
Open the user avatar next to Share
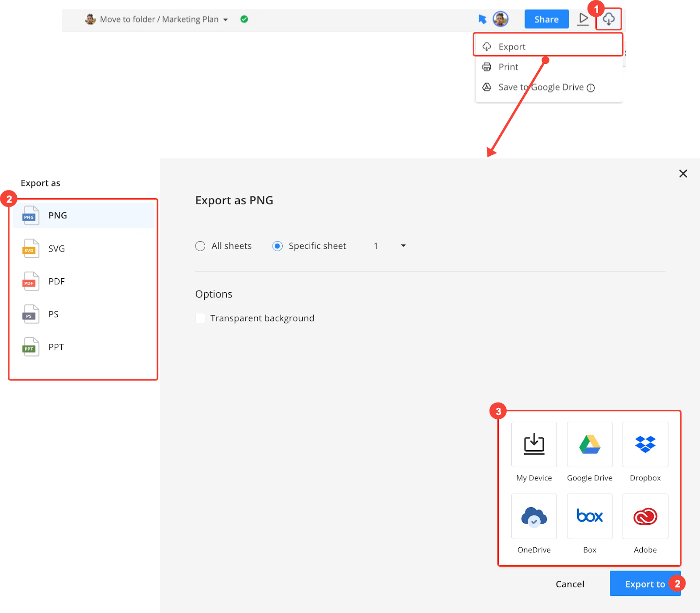[x=500, y=19]
